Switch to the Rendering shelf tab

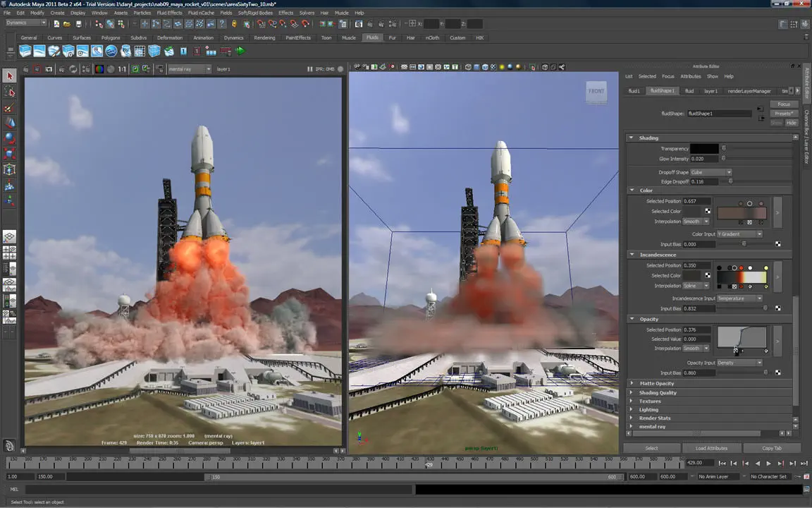(x=264, y=37)
